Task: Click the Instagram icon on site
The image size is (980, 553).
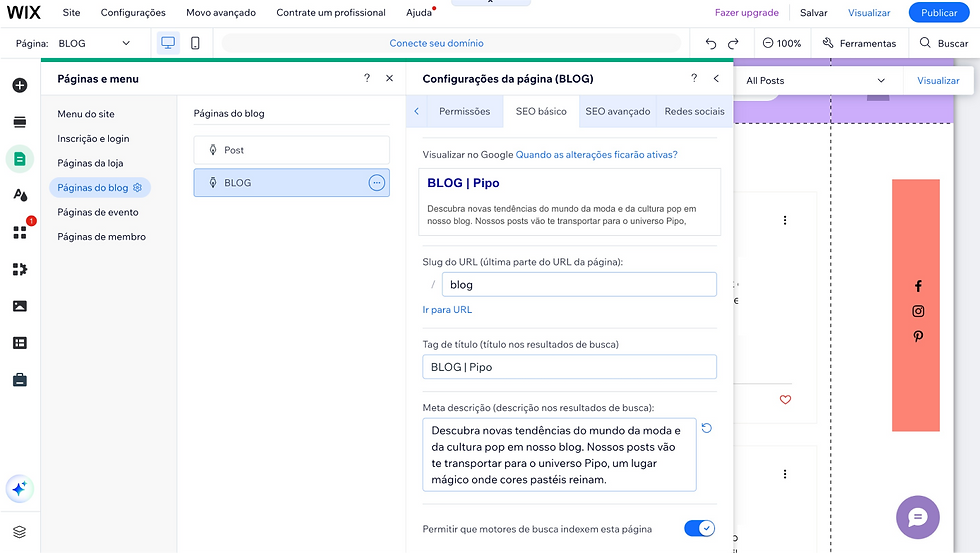Action: point(918,311)
